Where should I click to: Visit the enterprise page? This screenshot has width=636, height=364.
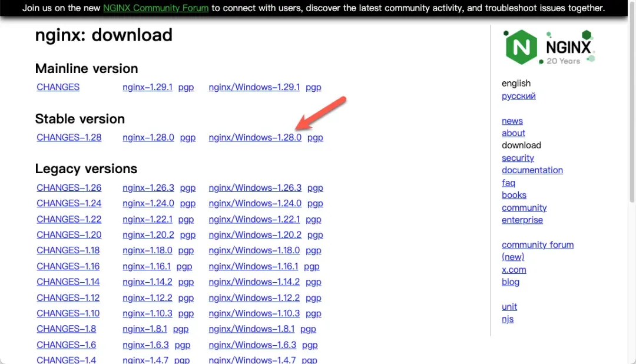[x=522, y=220]
